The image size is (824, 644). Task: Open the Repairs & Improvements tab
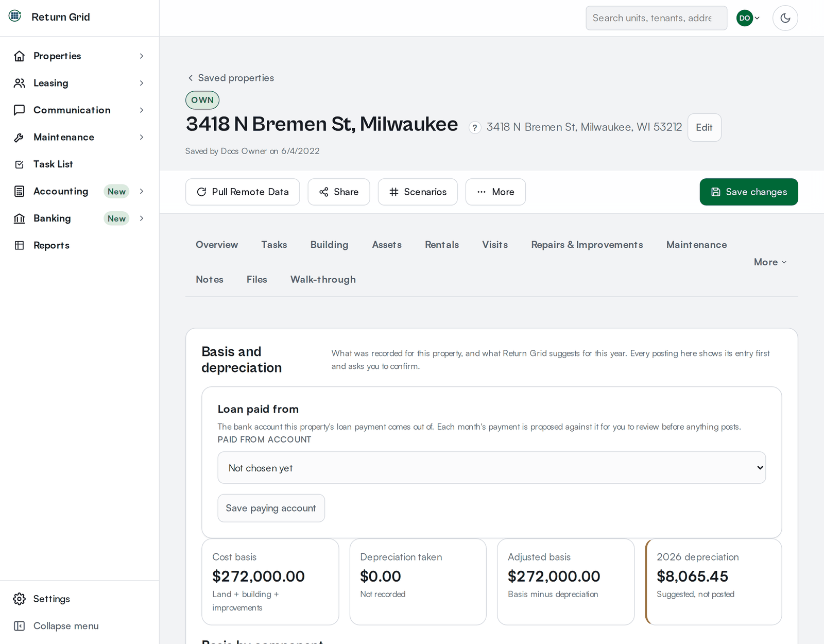tap(587, 245)
